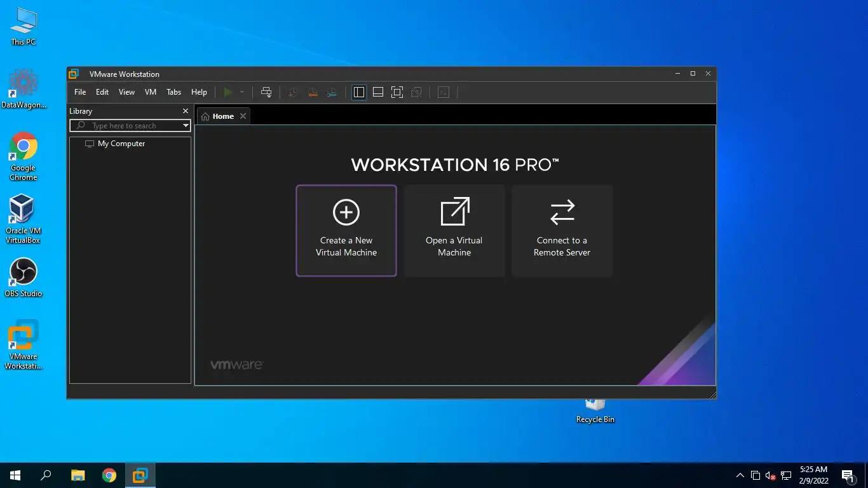Close the Library panel
The image size is (868, 488).
tap(186, 111)
